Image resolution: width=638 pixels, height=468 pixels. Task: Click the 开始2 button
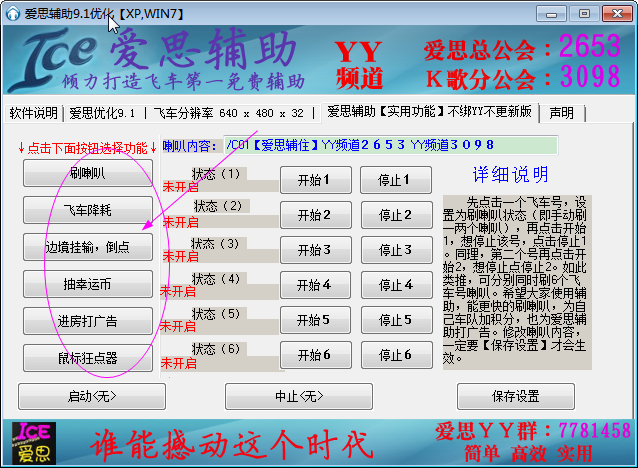tap(316, 215)
